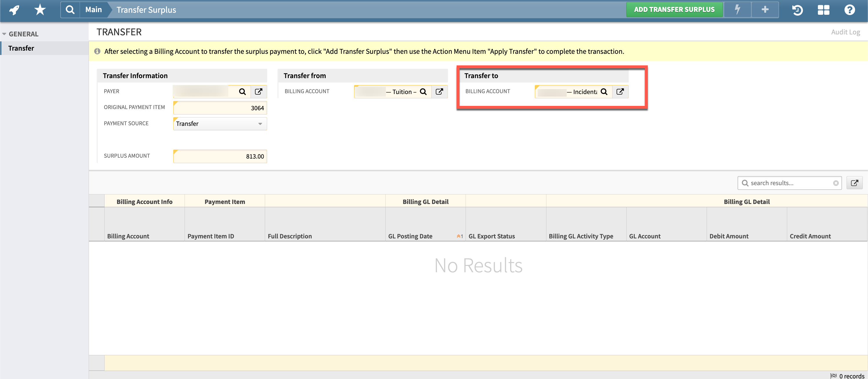Open recent history via the clock-arrow icon

[797, 10]
